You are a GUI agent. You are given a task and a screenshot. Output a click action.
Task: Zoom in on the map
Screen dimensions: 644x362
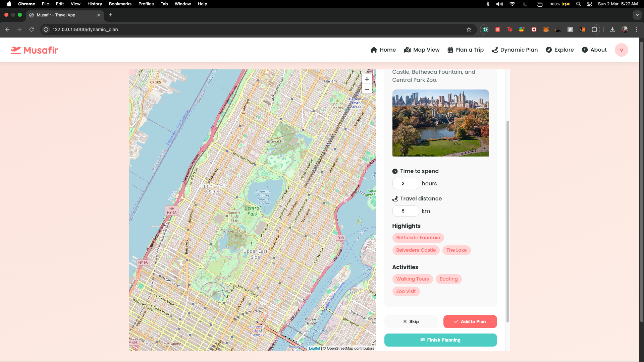pos(367,79)
